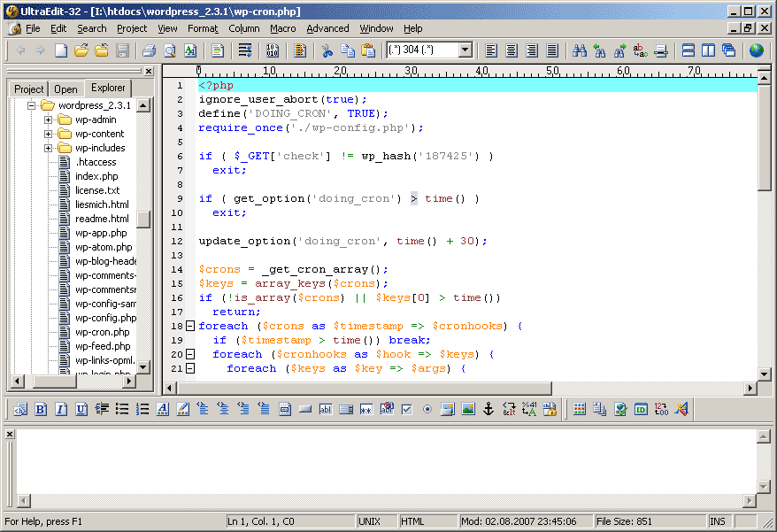This screenshot has width=777, height=532.
Task: Collapse the wordpress_2.3.1 root folder
Action: pyautogui.click(x=31, y=105)
